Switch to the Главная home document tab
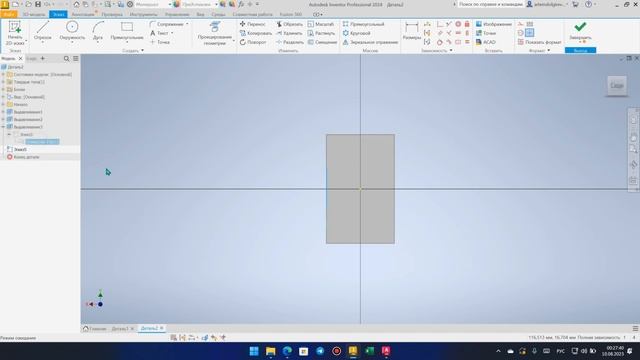This screenshot has height=360, width=640. pyautogui.click(x=95, y=329)
